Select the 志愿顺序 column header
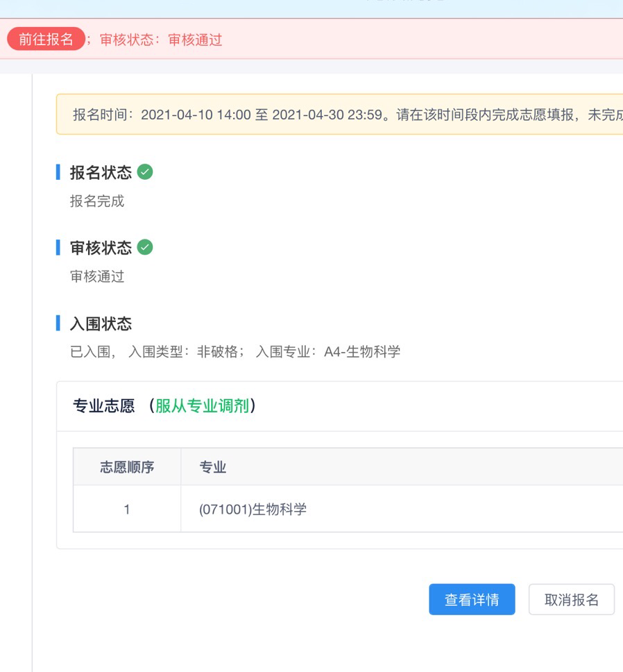Image resolution: width=623 pixels, height=672 pixels. 127,467
